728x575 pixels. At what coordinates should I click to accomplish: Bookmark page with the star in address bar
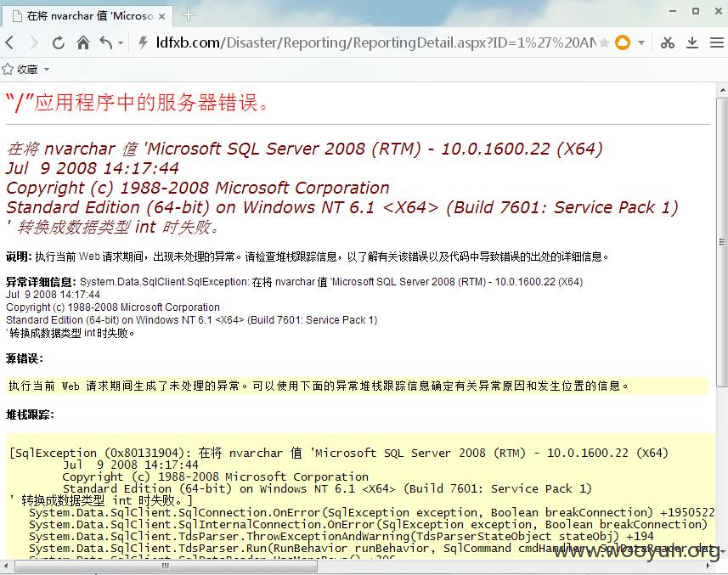pyautogui.click(x=604, y=42)
